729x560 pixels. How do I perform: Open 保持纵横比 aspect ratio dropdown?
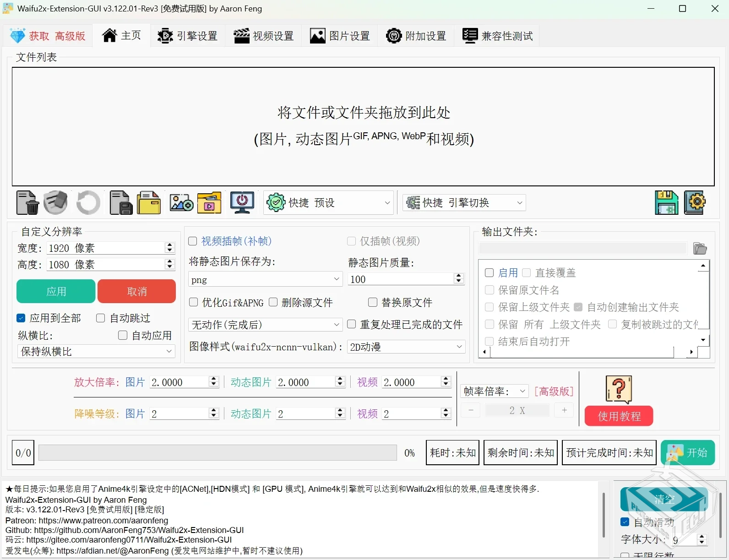96,351
